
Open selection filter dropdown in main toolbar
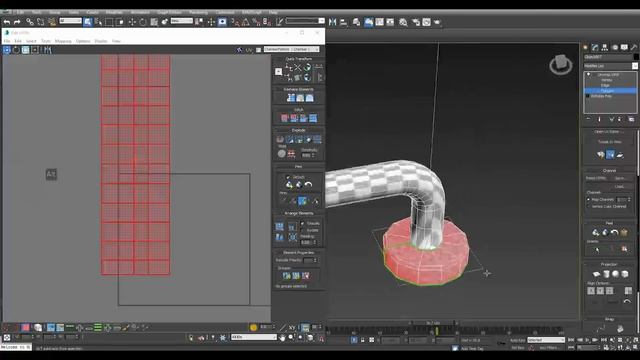tap(71, 21)
